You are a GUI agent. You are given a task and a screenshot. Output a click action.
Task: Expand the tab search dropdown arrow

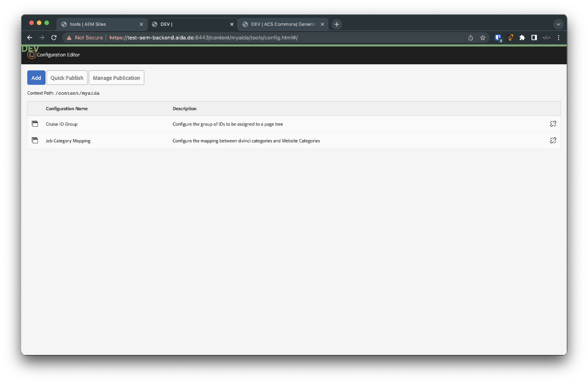[x=558, y=24]
